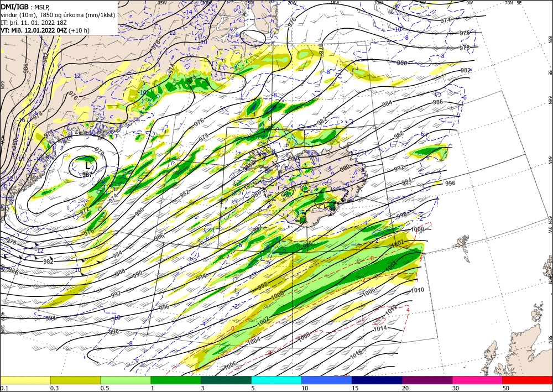553x392 pixels.
Task: Click the 970 isobar label near the low
Action: click(x=100, y=152)
